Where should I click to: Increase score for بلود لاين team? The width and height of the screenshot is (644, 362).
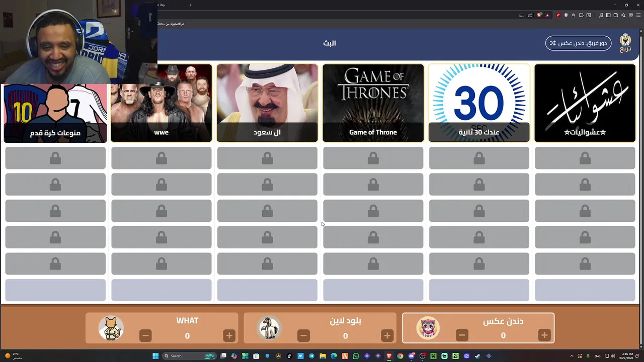tap(387, 335)
